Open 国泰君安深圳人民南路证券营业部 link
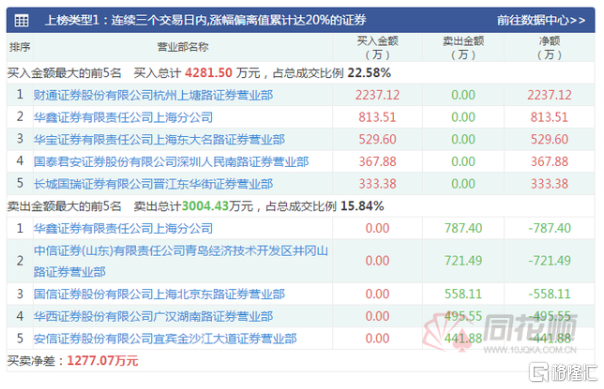The width and height of the screenshot is (604, 389). click(171, 162)
